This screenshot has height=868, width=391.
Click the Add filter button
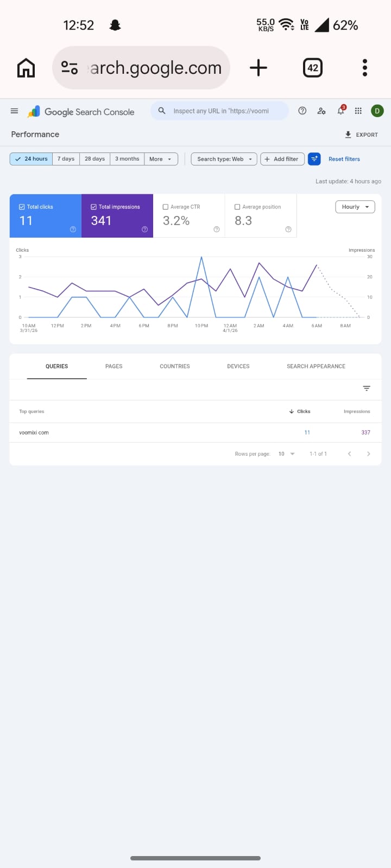282,159
